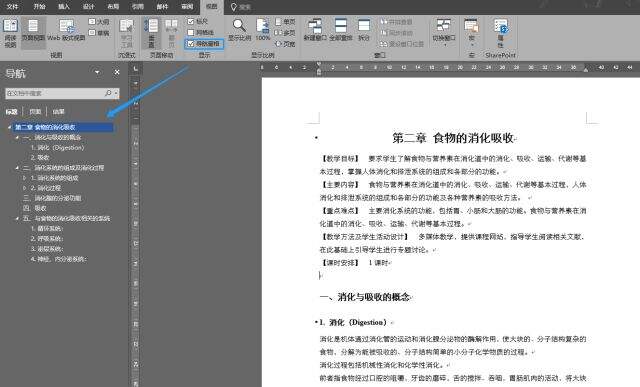
Task: Open the Home (开始) tab
Action: (x=39, y=7)
